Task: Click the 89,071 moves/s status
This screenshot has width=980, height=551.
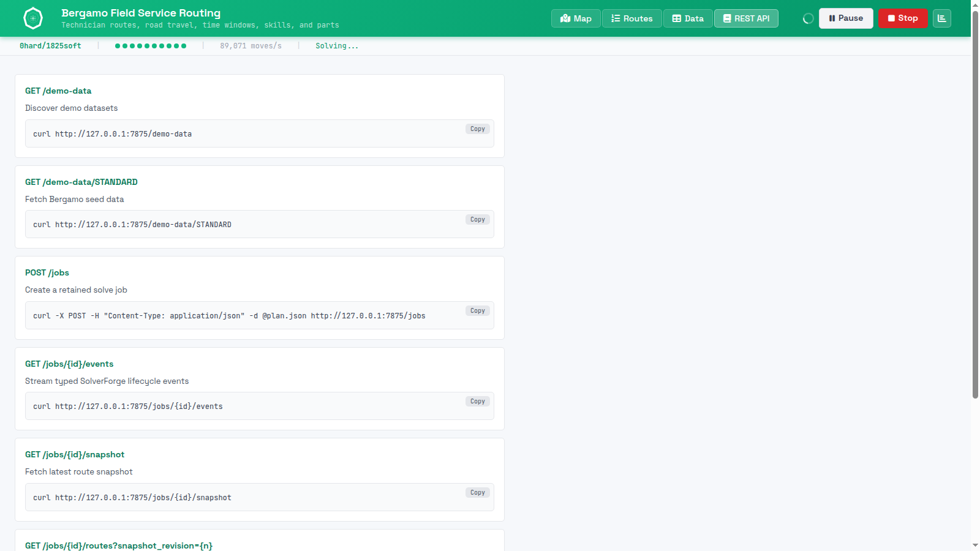Action: [251, 46]
